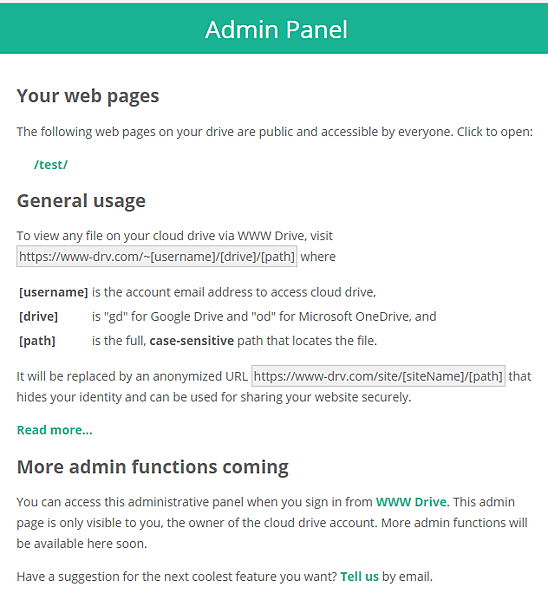Click the More admin functions coming heading
This screenshot has height=600, width=548.
tap(153, 467)
